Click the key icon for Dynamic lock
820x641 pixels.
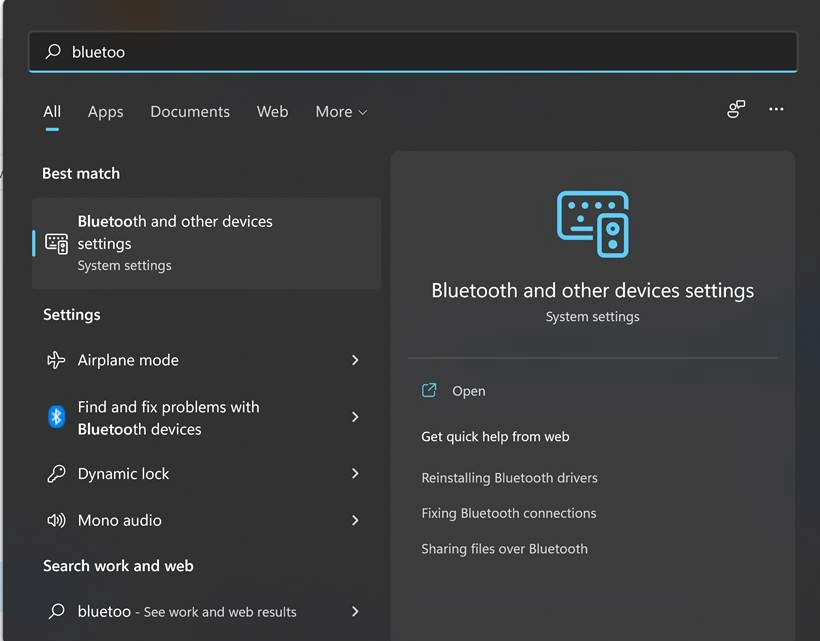(56, 474)
